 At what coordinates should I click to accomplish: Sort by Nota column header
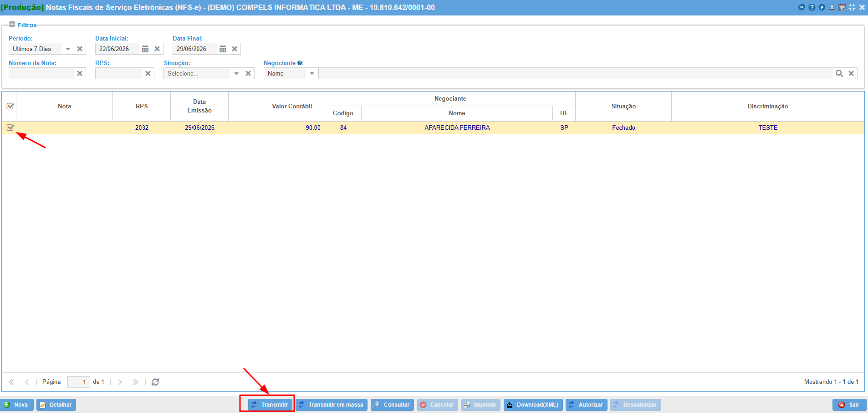point(64,106)
